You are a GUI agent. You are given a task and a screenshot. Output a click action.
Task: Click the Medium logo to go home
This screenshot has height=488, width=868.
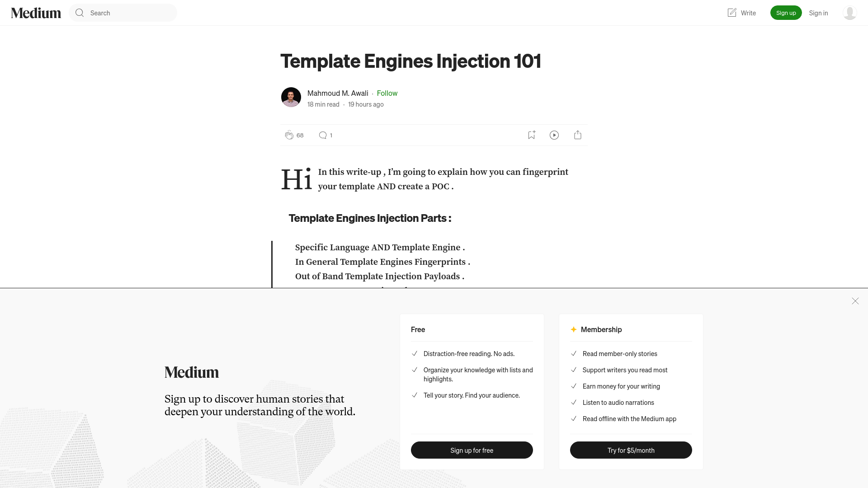(36, 13)
